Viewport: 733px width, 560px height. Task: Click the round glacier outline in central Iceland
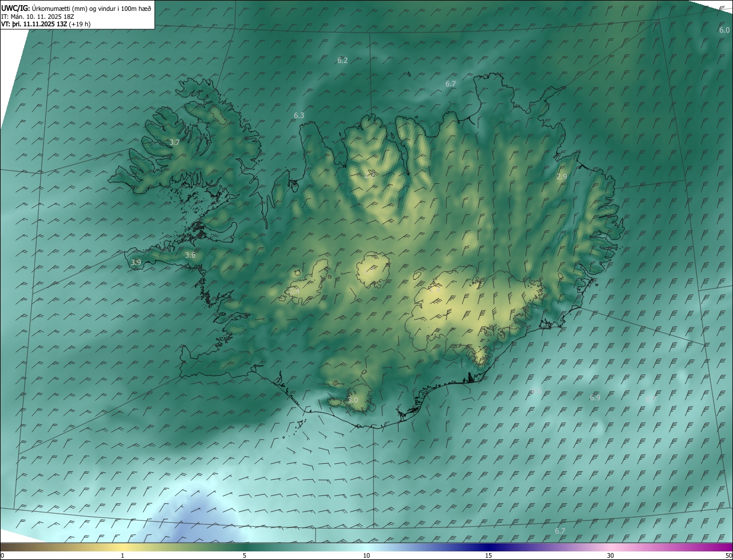point(373,269)
